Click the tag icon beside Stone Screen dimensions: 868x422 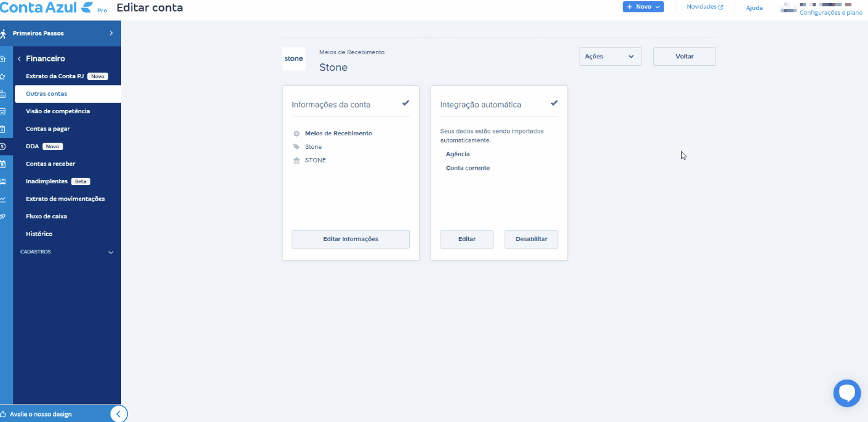(297, 147)
